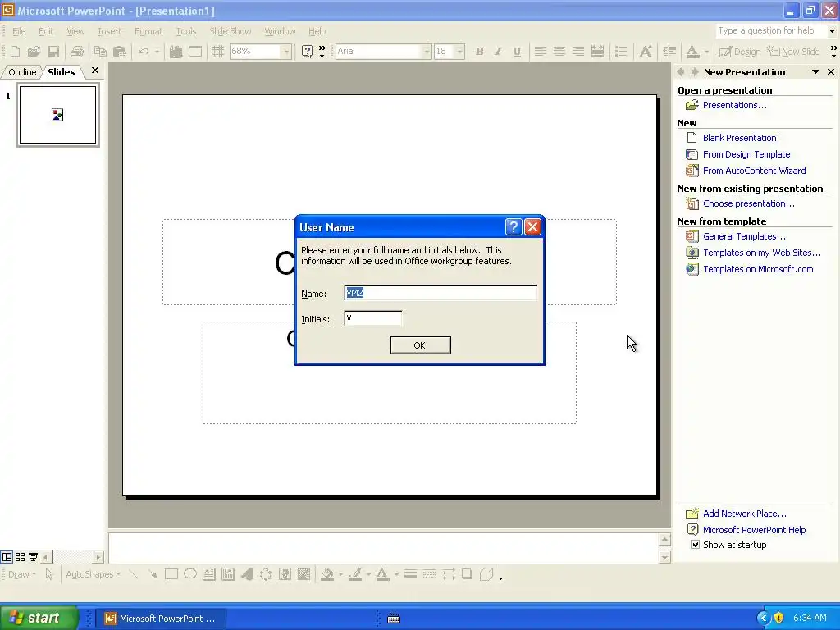Image resolution: width=840 pixels, height=630 pixels.
Task: Click the Paste clipboard icon
Action: click(x=120, y=52)
